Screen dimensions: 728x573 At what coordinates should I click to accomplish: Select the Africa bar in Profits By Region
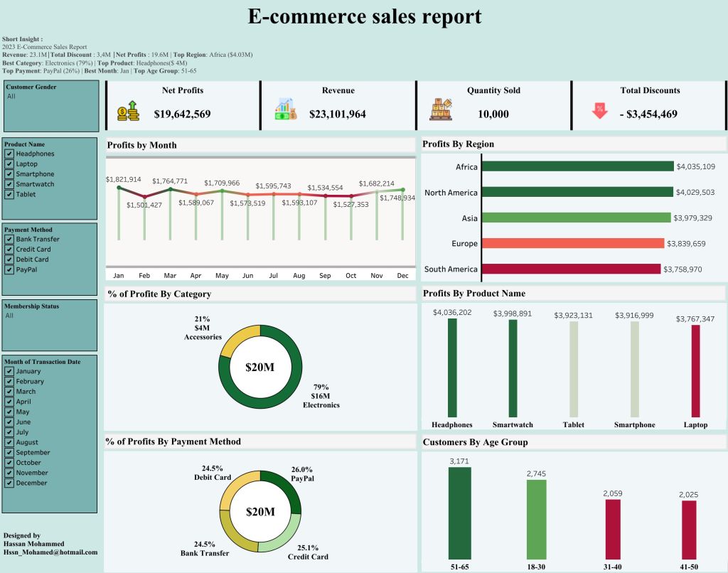pyautogui.click(x=577, y=166)
